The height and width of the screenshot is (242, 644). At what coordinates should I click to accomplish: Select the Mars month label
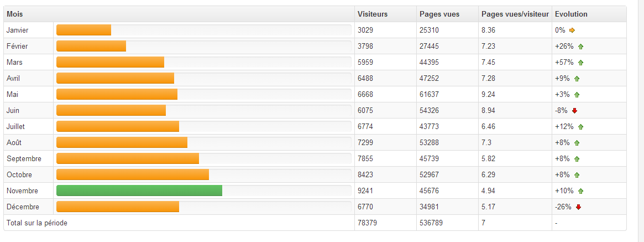coord(14,62)
